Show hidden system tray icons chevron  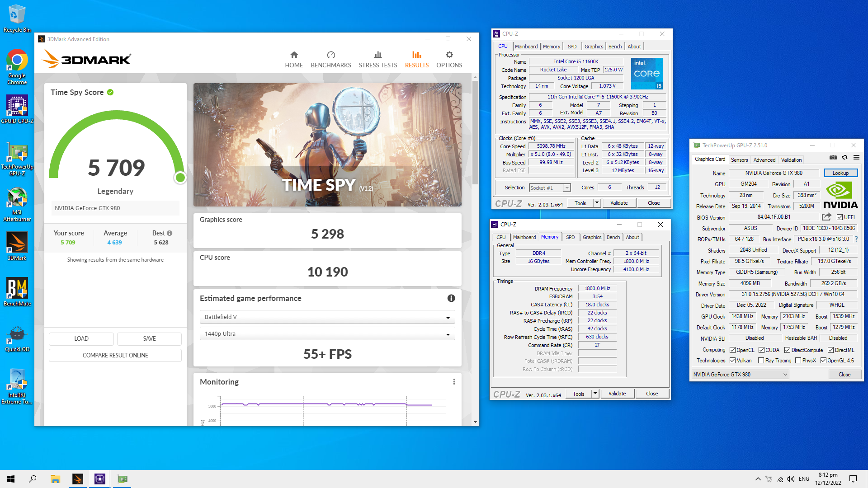pos(758,479)
